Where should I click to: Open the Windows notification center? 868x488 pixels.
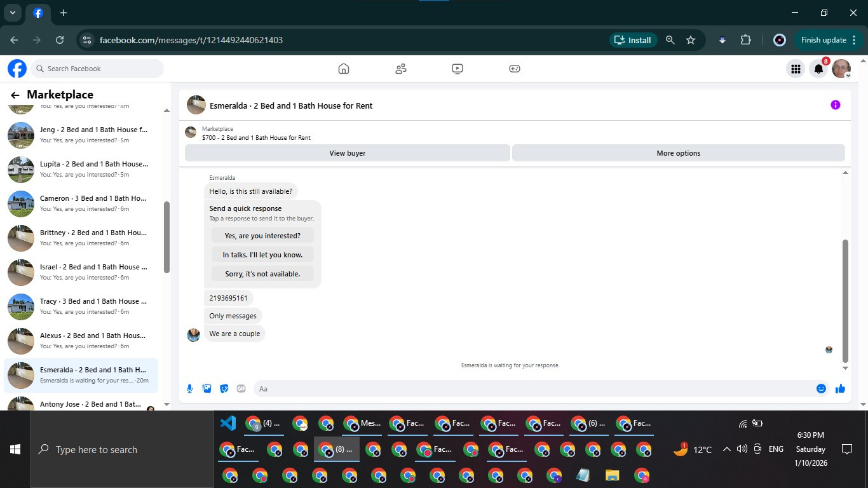tap(846, 449)
